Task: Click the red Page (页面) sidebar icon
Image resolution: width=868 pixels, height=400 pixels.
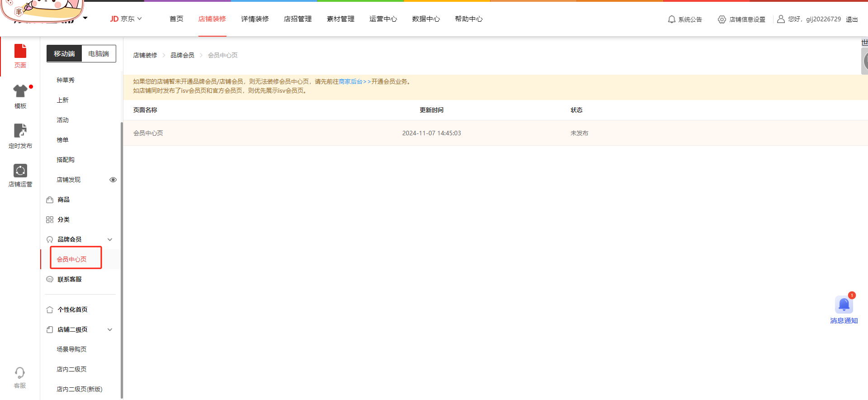Action: click(20, 52)
